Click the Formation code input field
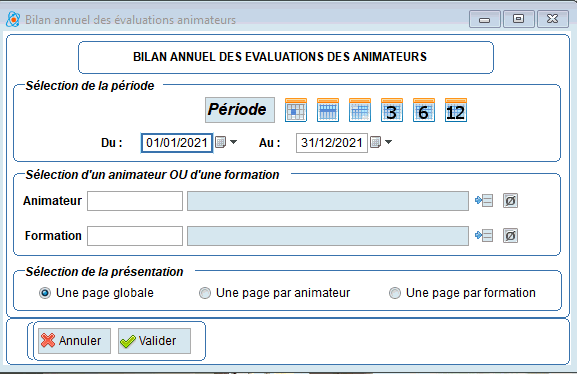 pyautogui.click(x=135, y=236)
